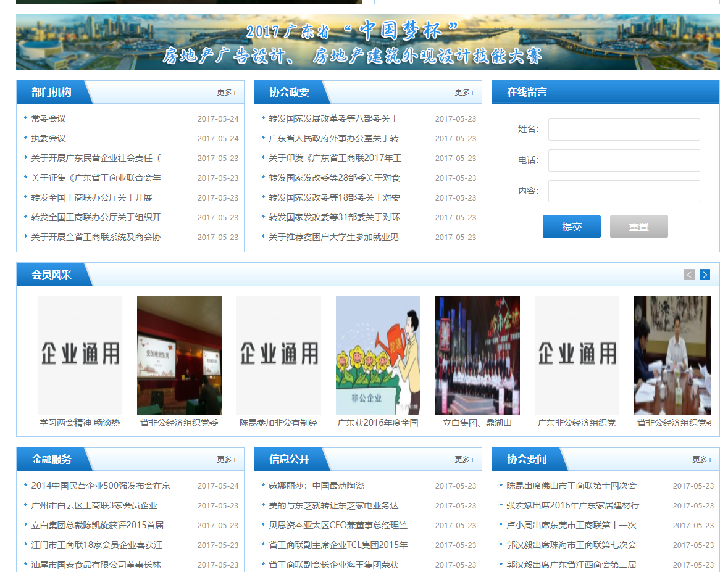Screen dimensions: 728x572
Task: Open 更多+ in 信息公开 section
Action: pos(464,460)
